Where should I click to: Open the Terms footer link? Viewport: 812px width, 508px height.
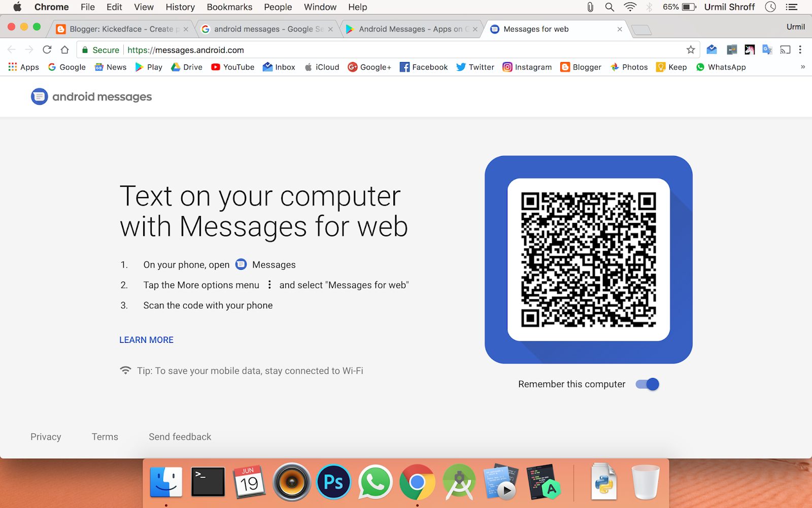click(105, 437)
